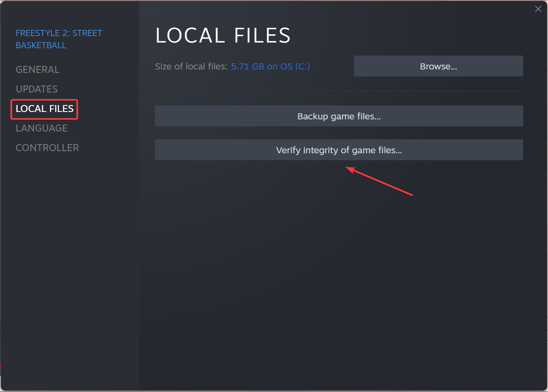Screen dimensions: 548x392
Task: Switch to the Updates tab
Action: tap(36, 89)
